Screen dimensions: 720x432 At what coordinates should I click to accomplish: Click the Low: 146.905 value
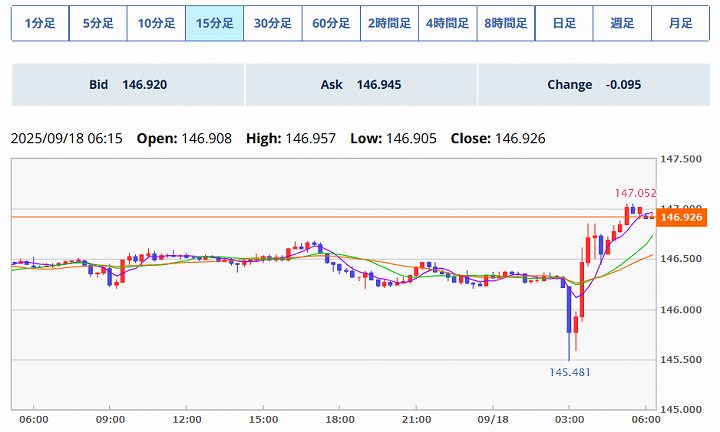coord(393,138)
